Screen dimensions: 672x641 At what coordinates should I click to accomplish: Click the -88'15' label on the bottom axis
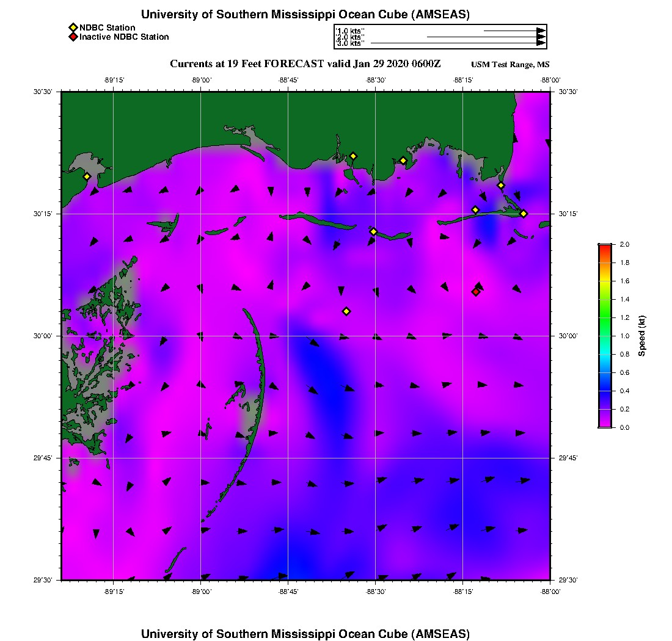pos(463,592)
